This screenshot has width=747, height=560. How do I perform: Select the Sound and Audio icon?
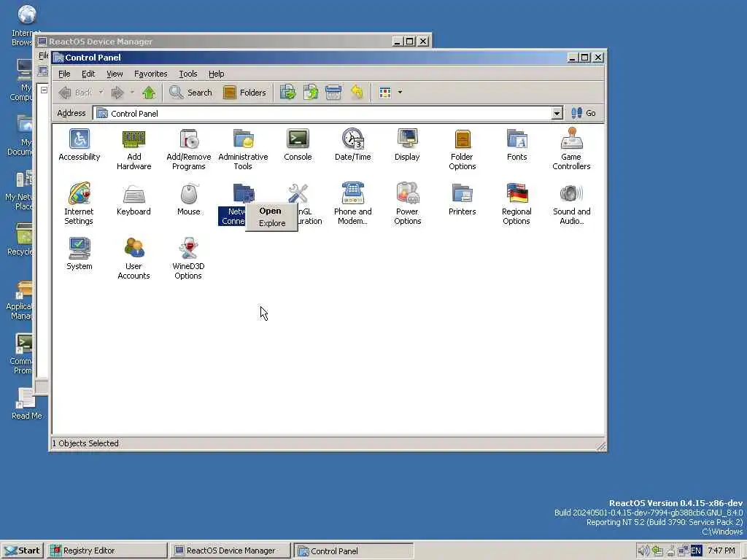[x=571, y=204]
